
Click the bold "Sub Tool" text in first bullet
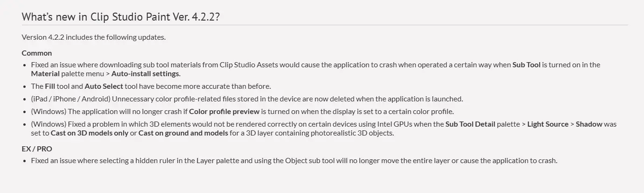tap(526, 65)
